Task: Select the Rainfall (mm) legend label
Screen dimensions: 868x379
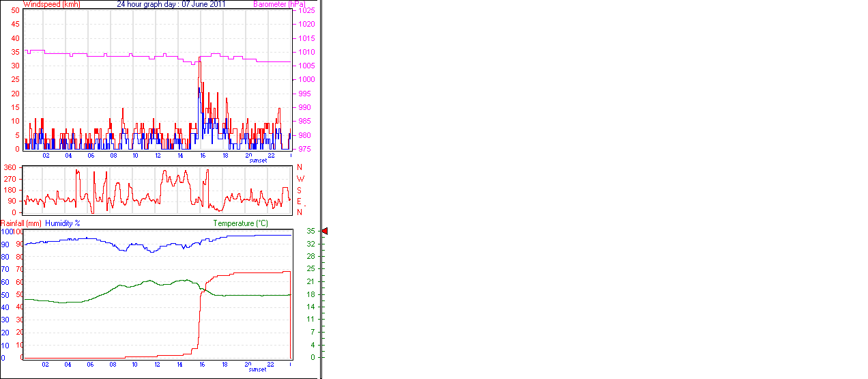Action: pos(21,223)
